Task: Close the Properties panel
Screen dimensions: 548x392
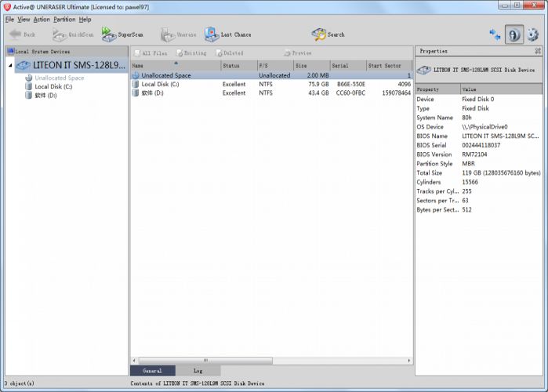Action: (x=538, y=51)
